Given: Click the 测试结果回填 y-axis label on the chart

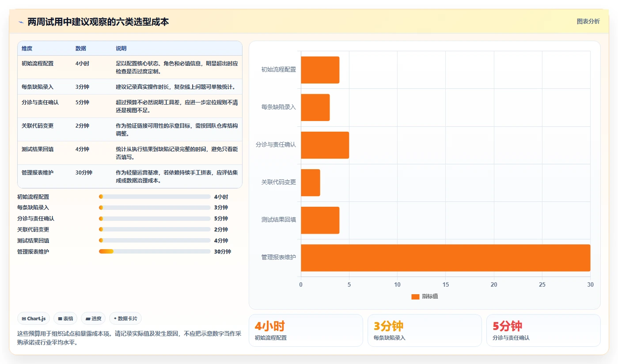Looking at the screenshot, I should 279,220.
